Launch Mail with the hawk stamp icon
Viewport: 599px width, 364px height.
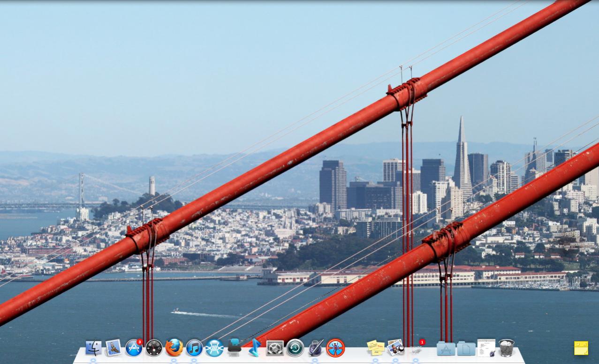114,348
